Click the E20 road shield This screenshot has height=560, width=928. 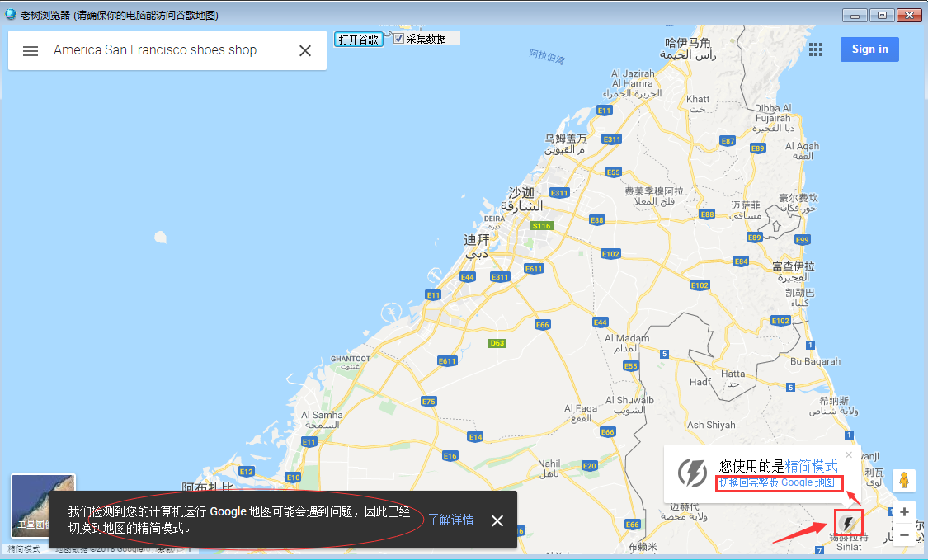pyautogui.click(x=590, y=466)
